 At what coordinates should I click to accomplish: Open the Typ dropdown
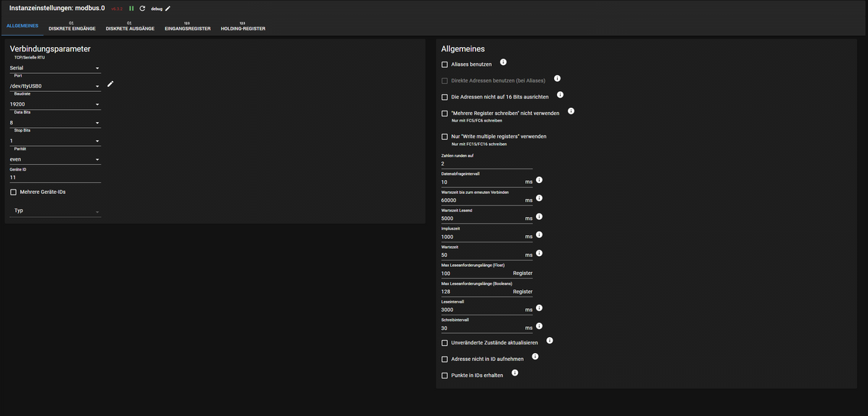coord(55,211)
